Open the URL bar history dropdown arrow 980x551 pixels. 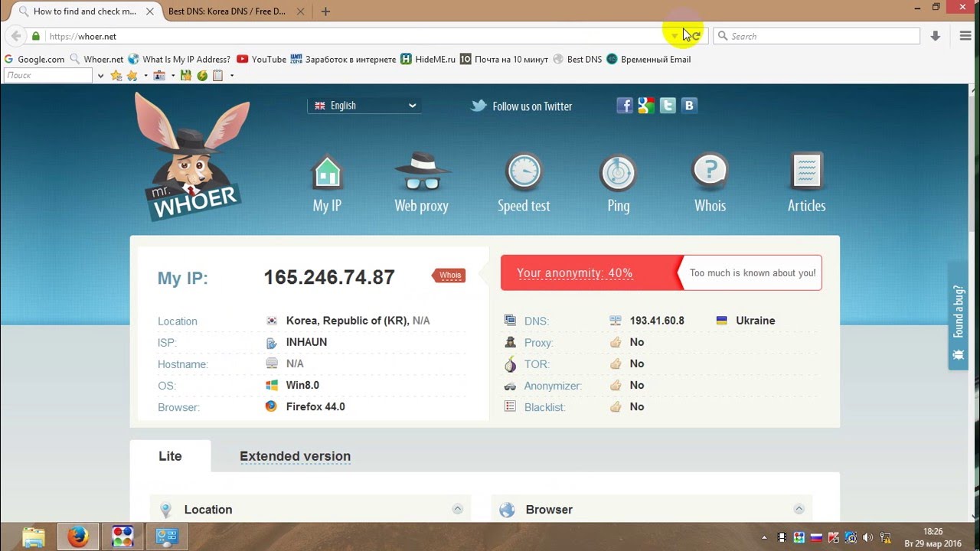click(675, 36)
